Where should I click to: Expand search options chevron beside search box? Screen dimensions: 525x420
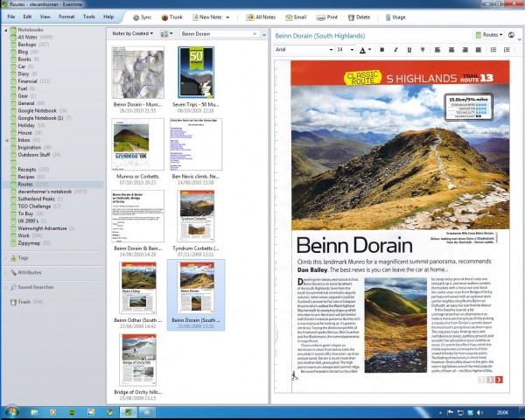point(264,34)
